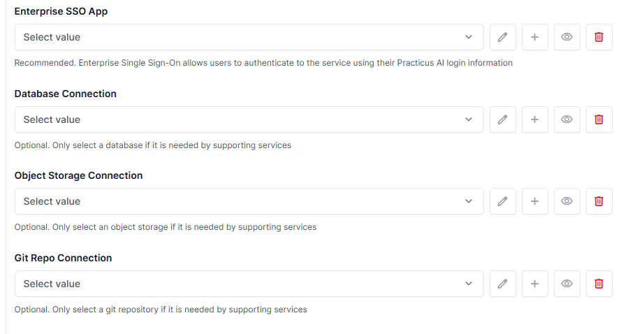Image resolution: width=644 pixels, height=334 pixels.
Task: Edit the Object Storage Connection entry
Action: click(x=502, y=201)
